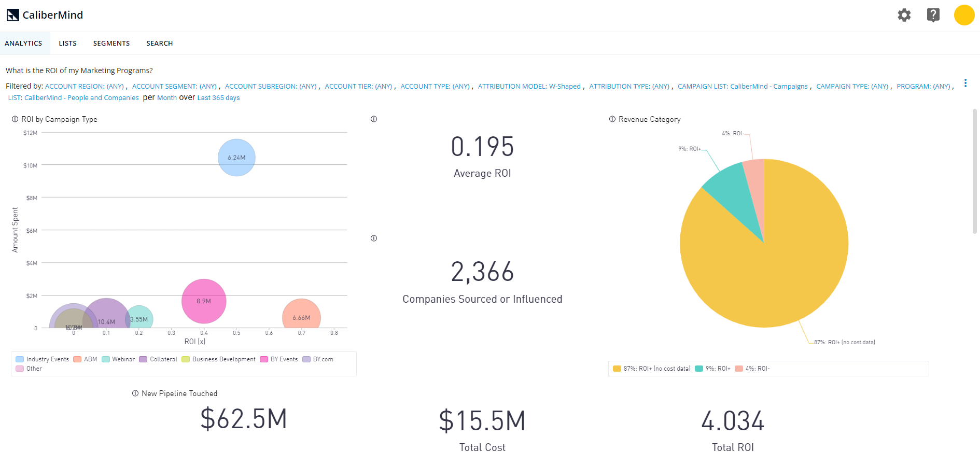Toggle Other legend swatch

[x=20, y=369]
